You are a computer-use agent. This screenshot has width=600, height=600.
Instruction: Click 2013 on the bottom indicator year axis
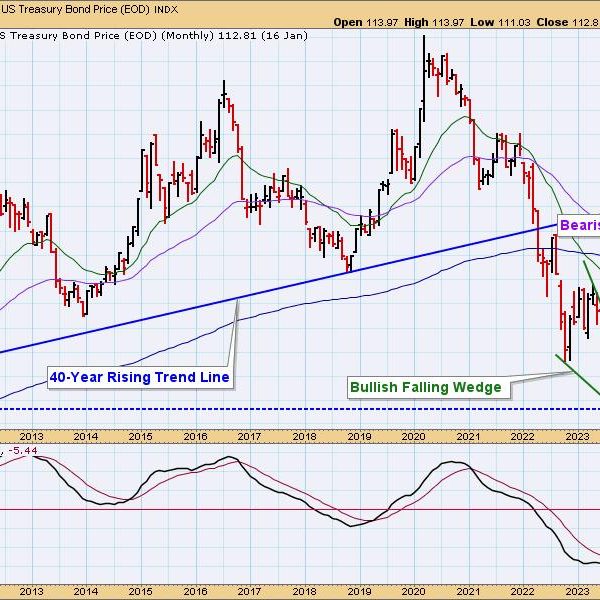coord(31,591)
